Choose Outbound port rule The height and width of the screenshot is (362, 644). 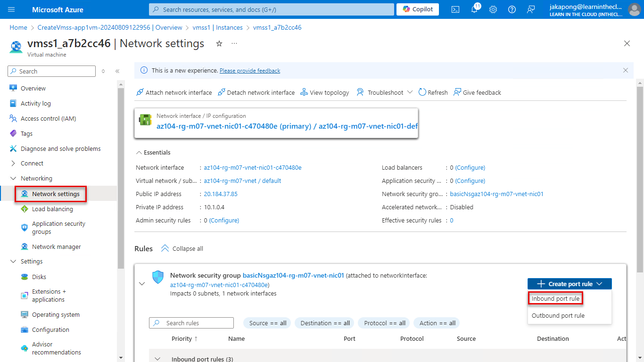[x=558, y=315]
